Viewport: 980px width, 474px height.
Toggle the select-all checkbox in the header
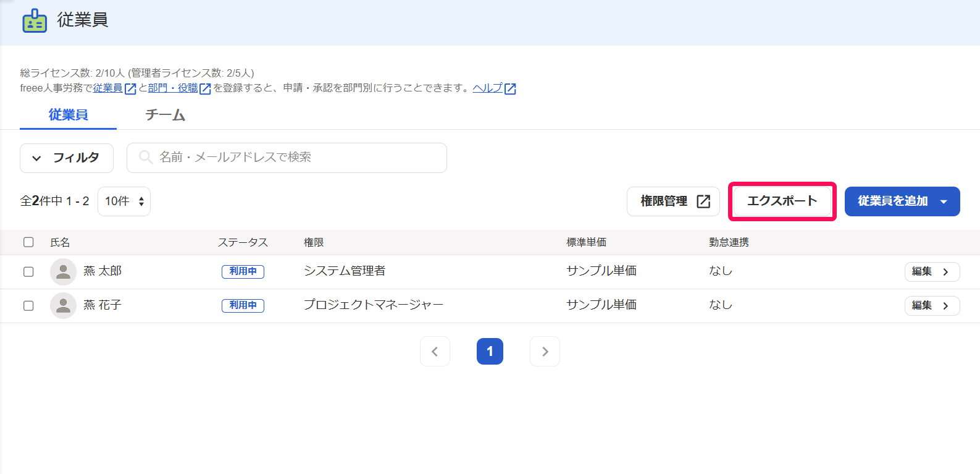(x=28, y=242)
